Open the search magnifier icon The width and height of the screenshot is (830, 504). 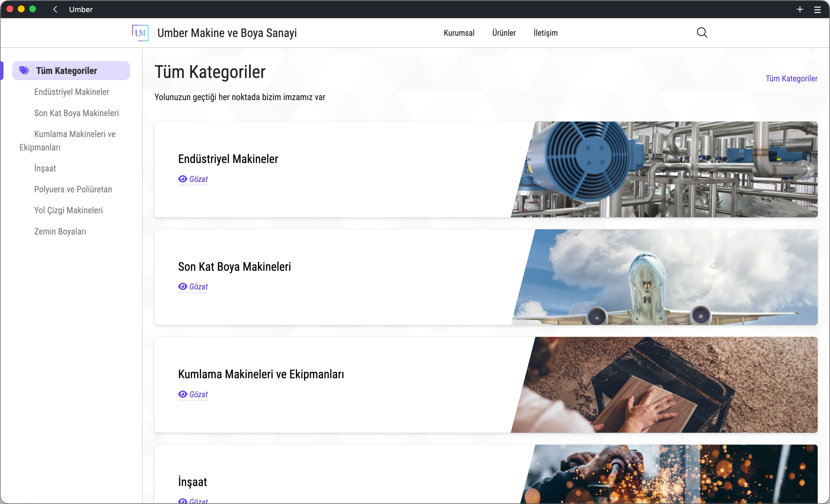(x=702, y=33)
